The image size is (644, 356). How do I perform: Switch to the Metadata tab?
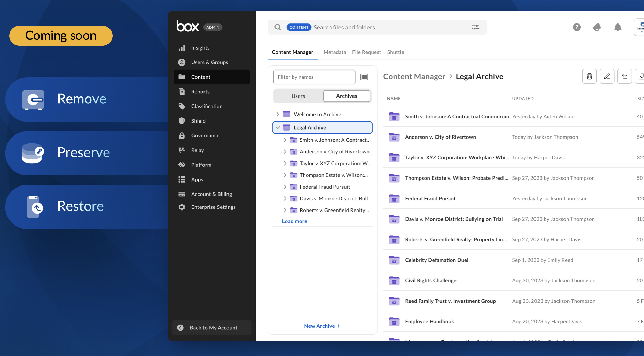coord(335,52)
